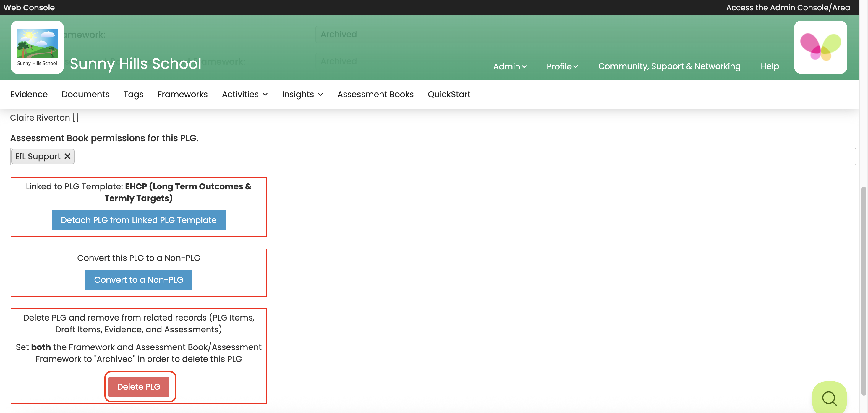Open the Documents section
Viewport: 868px width, 413px height.
tap(85, 95)
